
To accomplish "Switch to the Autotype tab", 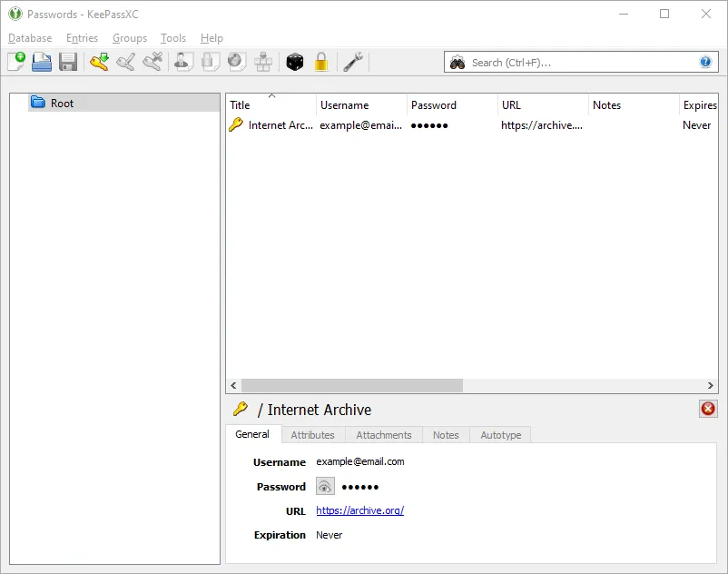I will pos(500,435).
